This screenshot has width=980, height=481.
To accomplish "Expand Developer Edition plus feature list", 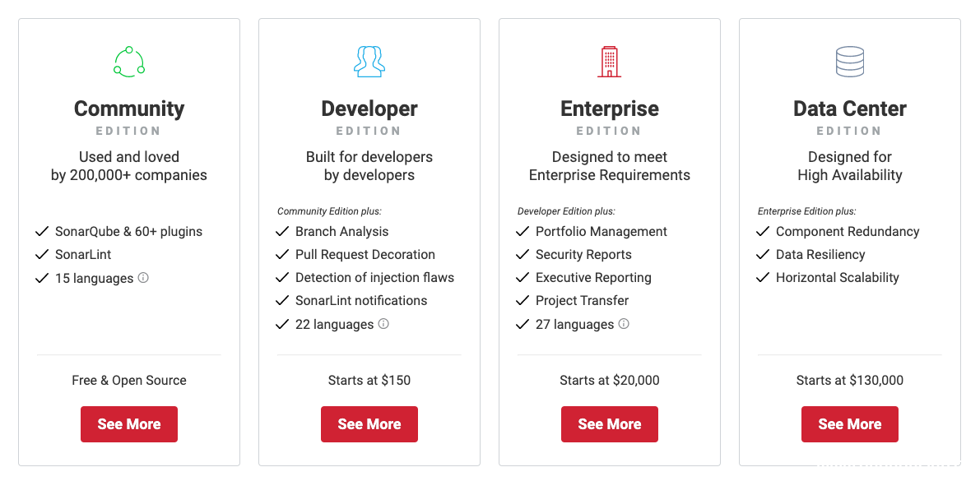I will 565,210.
